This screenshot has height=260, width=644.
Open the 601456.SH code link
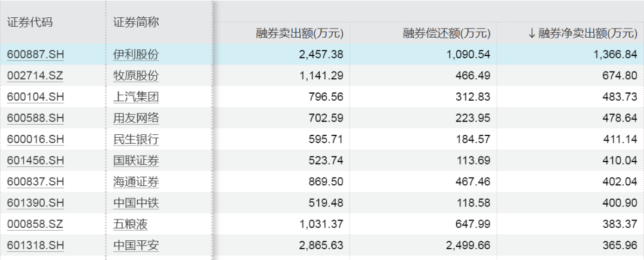35,160
